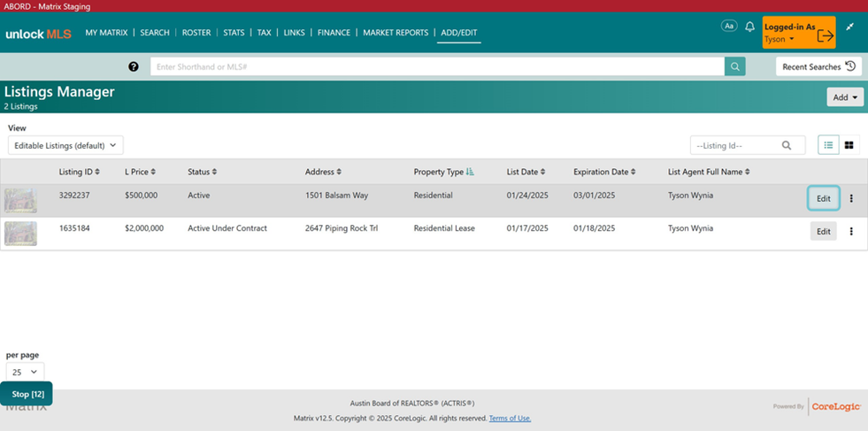Image resolution: width=868 pixels, height=431 pixels.
Task: Click the Aa text size icon
Action: coord(729,26)
